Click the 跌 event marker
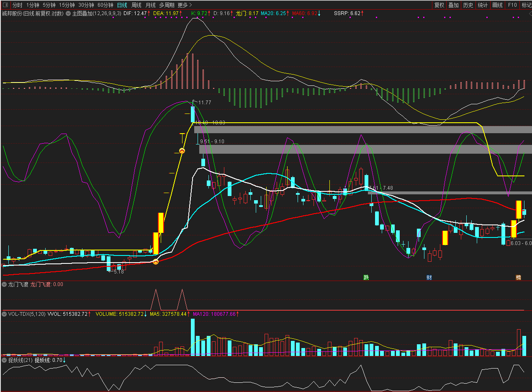 (x=366, y=277)
